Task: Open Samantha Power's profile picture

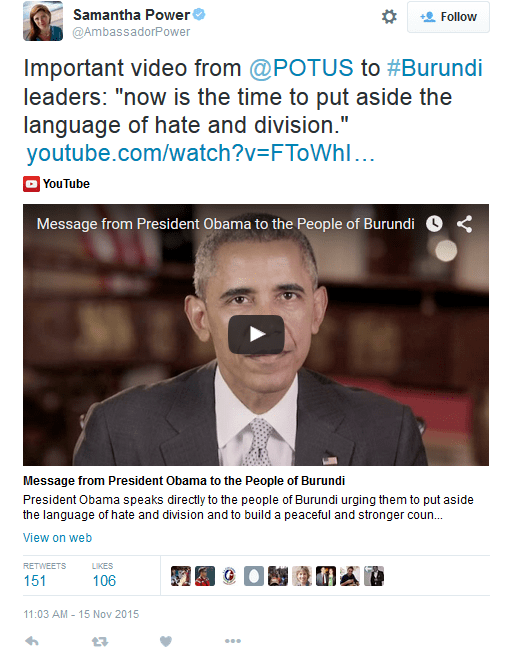Action: click(43, 21)
